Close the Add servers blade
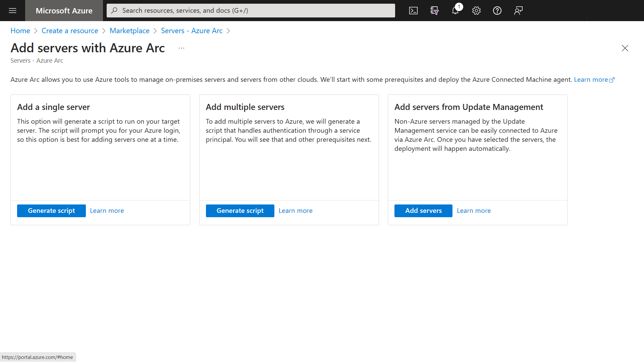 point(625,48)
